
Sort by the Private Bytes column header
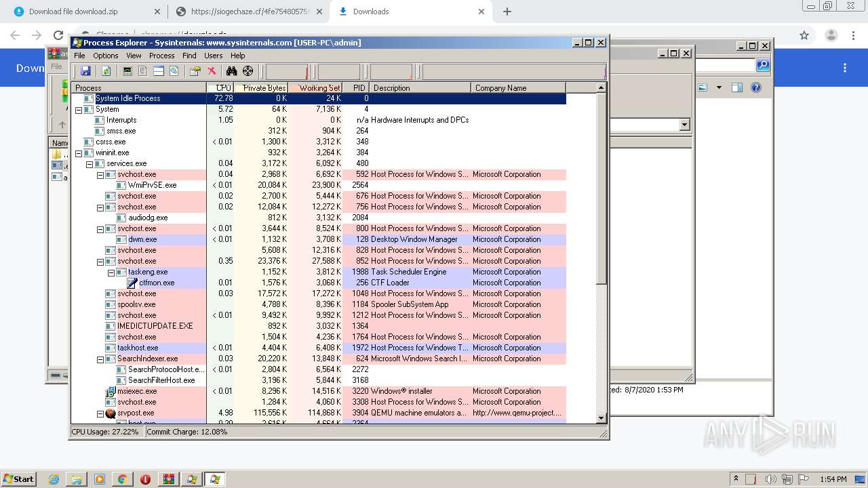261,87
